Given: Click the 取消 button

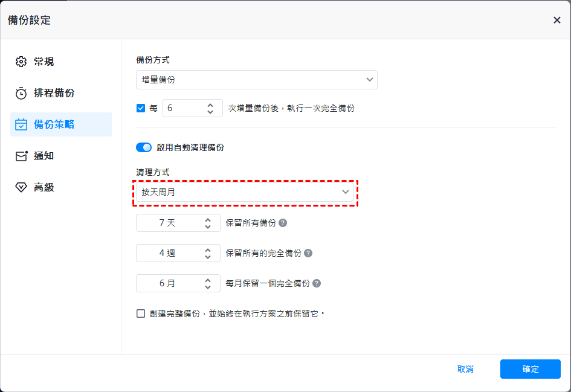Looking at the screenshot, I should coord(465,369).
